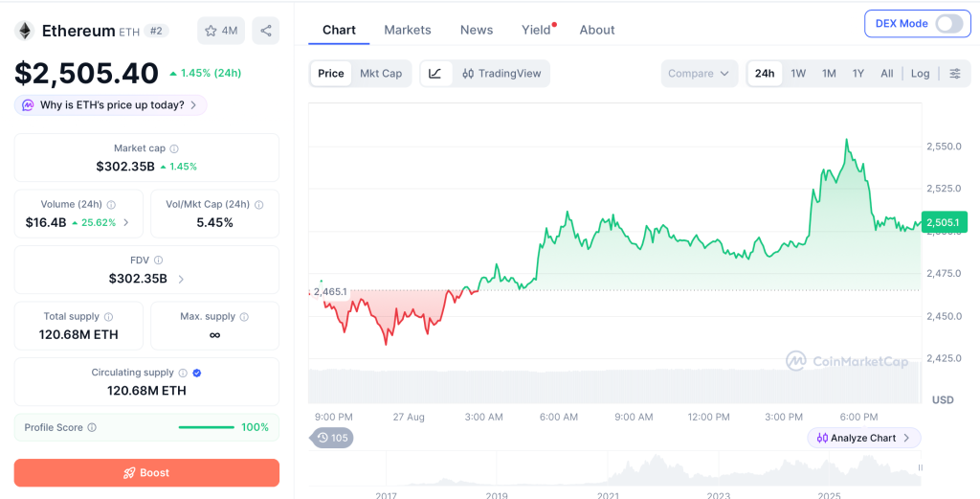Go to the News tab
The height and width of the screenshot is (499, 980).
click(x=477, y=30)
